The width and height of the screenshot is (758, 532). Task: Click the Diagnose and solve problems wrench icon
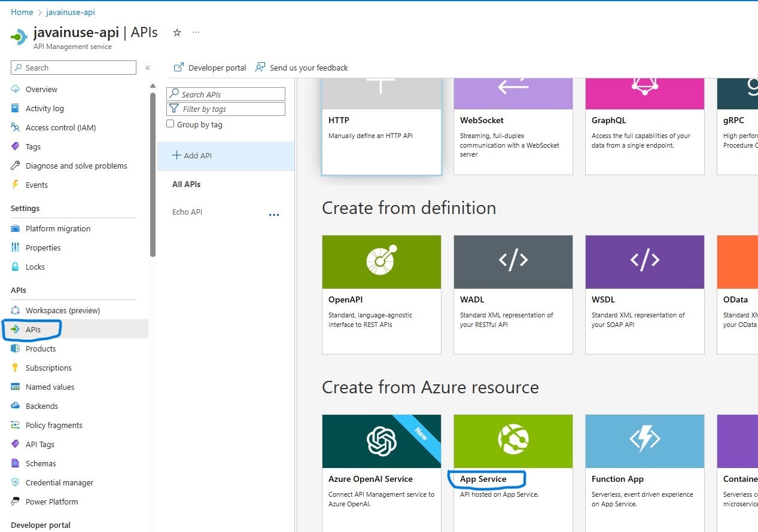click(x=16, y=166)
